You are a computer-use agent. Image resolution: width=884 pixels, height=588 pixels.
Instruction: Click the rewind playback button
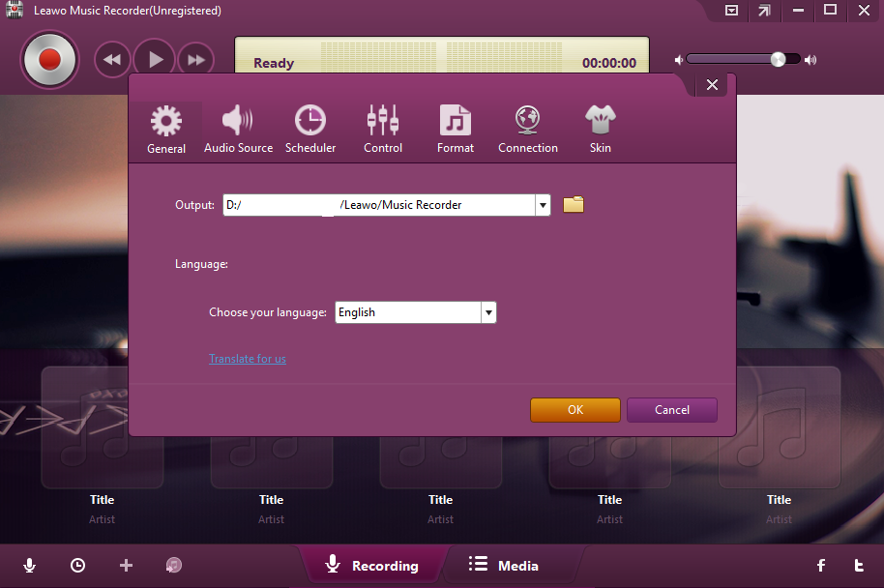pos(112,59)
